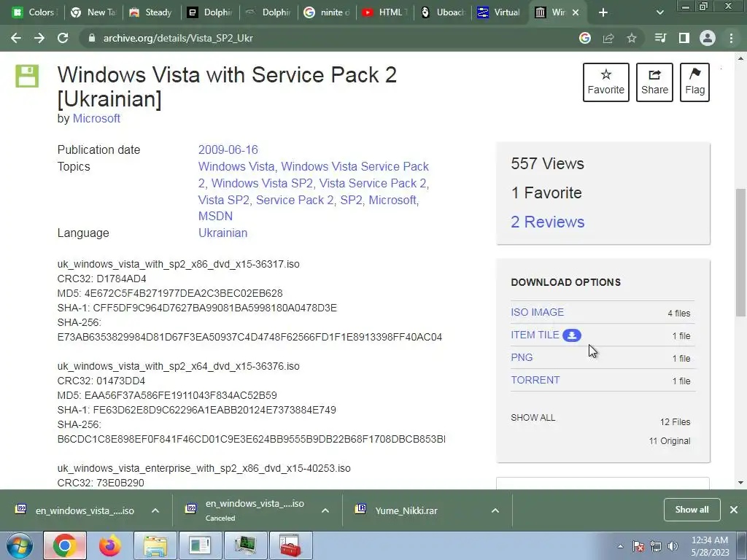
Task: Bookmark this page with the star icon
Action: (x=632, y=38)
